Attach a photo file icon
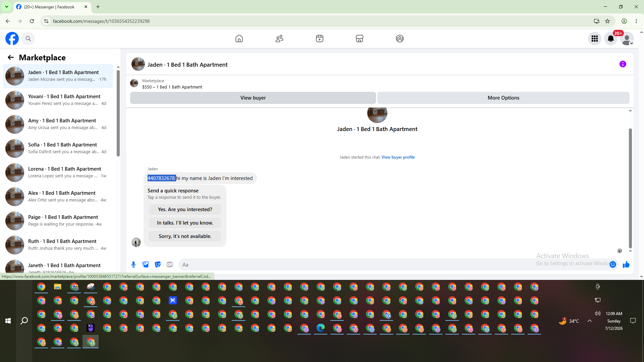The width and height of the screenshot is (644, 362). click(x=146, y=264)
